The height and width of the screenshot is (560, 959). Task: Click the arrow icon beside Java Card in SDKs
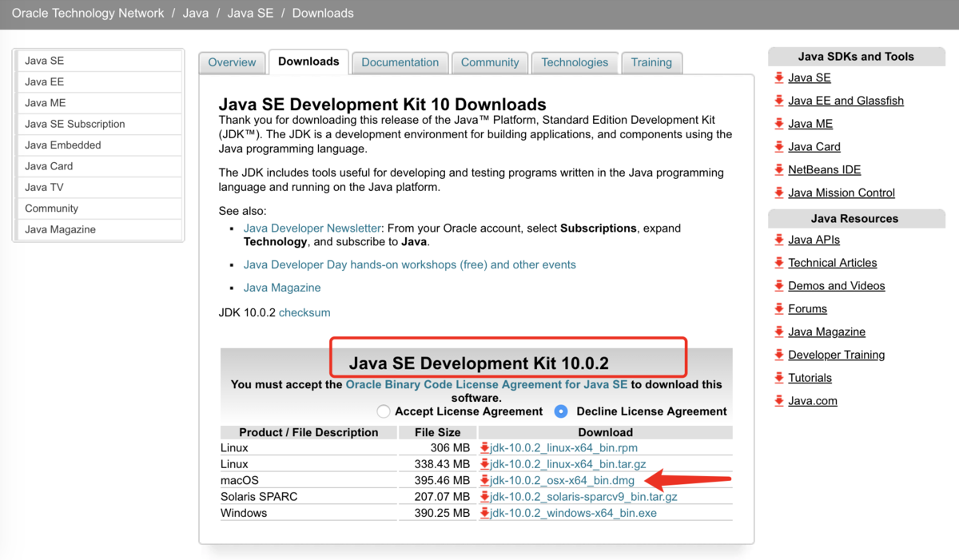(779, 147)
